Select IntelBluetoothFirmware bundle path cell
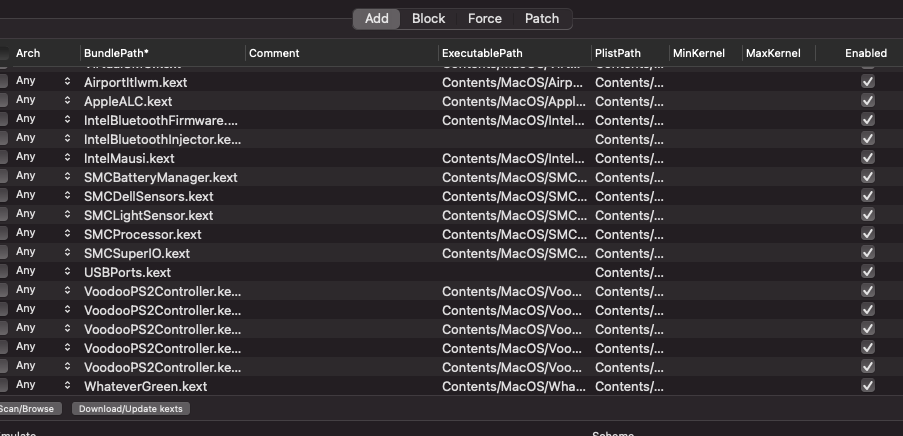This screenshot has height=436, width=903. tap(161, 120)
